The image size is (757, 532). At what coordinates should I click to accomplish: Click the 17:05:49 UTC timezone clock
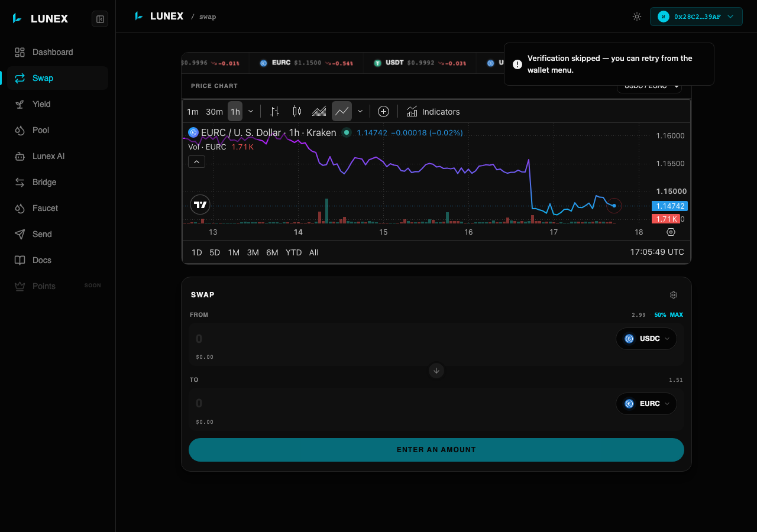tap(657, 252)
